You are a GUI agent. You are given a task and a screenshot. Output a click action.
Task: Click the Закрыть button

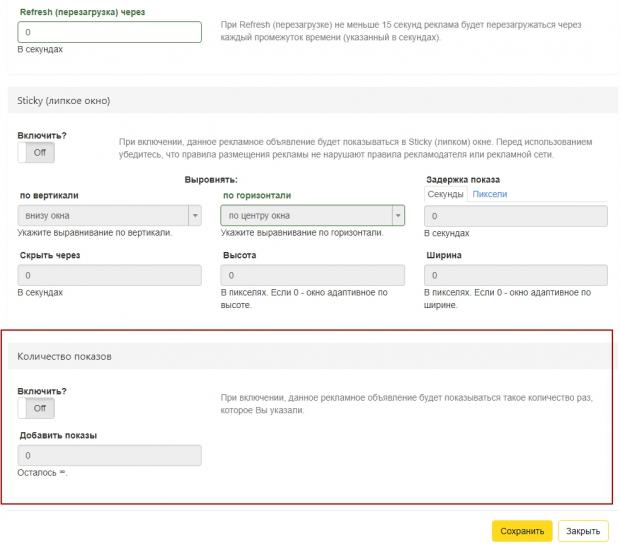(x=583, y=531)
